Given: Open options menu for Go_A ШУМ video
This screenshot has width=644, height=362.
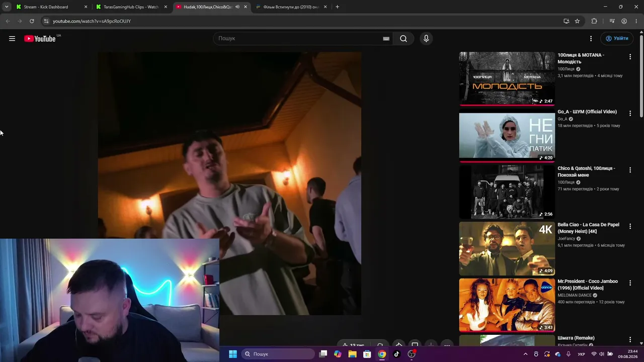Looking at the screenshot, I should pyautogui.click(x=630, y=114).
